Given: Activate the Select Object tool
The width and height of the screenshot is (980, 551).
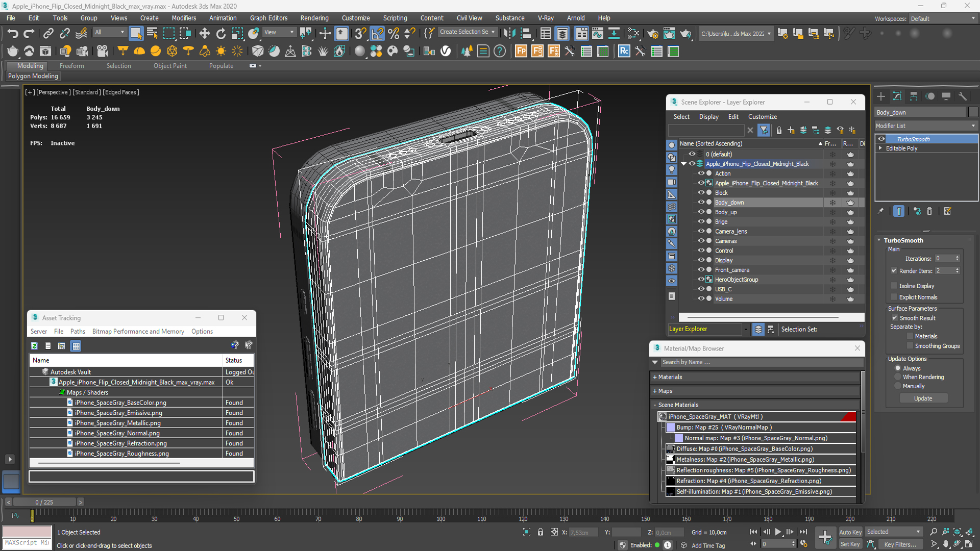Looking at the screenshot, I should pyautogui.click(x=136, y=34).
